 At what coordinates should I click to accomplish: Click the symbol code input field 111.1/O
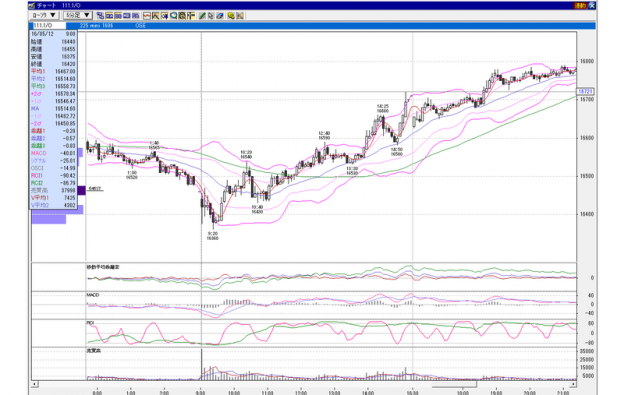(49, 25)
